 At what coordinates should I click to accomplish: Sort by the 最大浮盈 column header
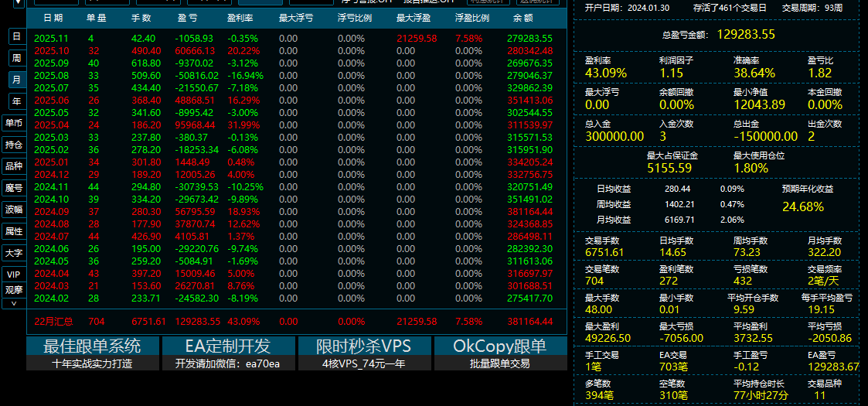[x=414, y=18]
